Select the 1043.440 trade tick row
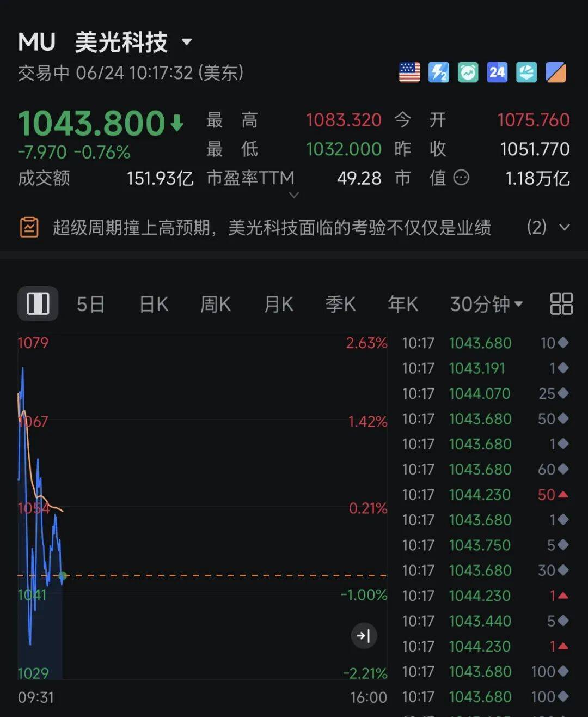Screen dimensions: 588x717 tap(486, 621)
